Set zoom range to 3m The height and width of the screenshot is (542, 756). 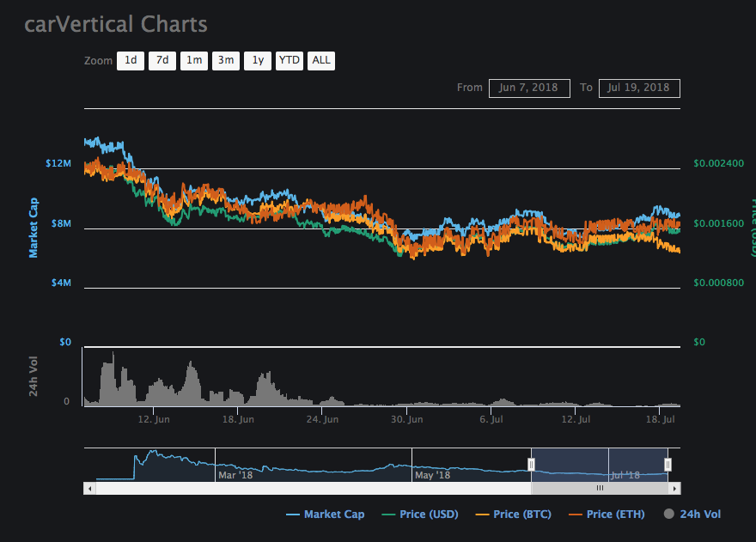[x=226, y=61]
